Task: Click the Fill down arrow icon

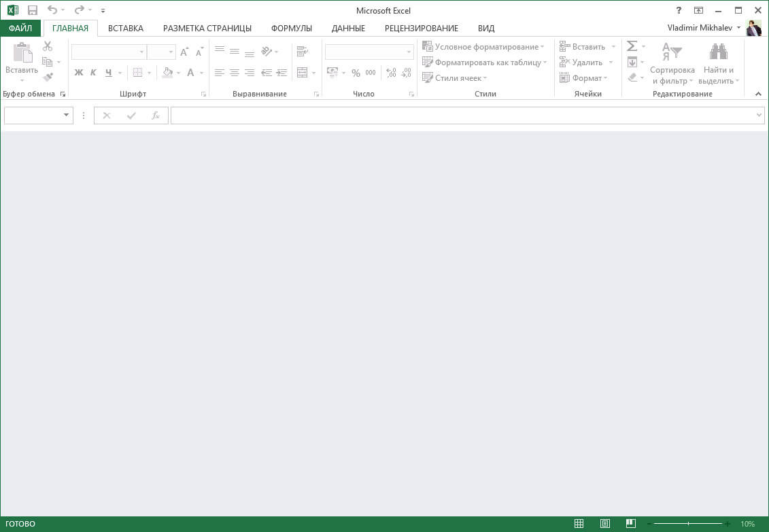Action: 632,62
